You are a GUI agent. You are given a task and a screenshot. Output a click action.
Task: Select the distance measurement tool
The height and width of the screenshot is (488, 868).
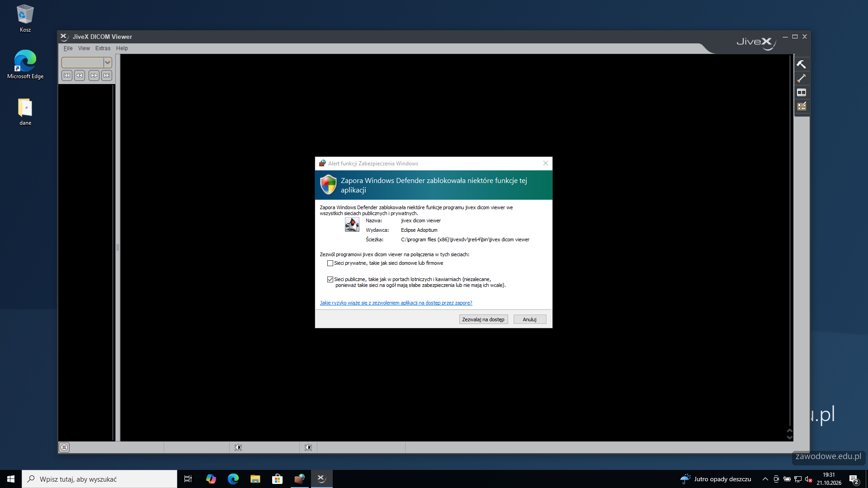pyautogui.click(x=802, y=78)
